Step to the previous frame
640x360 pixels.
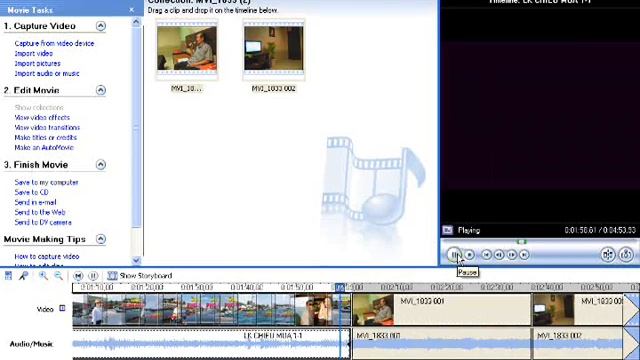coord(499,255)
